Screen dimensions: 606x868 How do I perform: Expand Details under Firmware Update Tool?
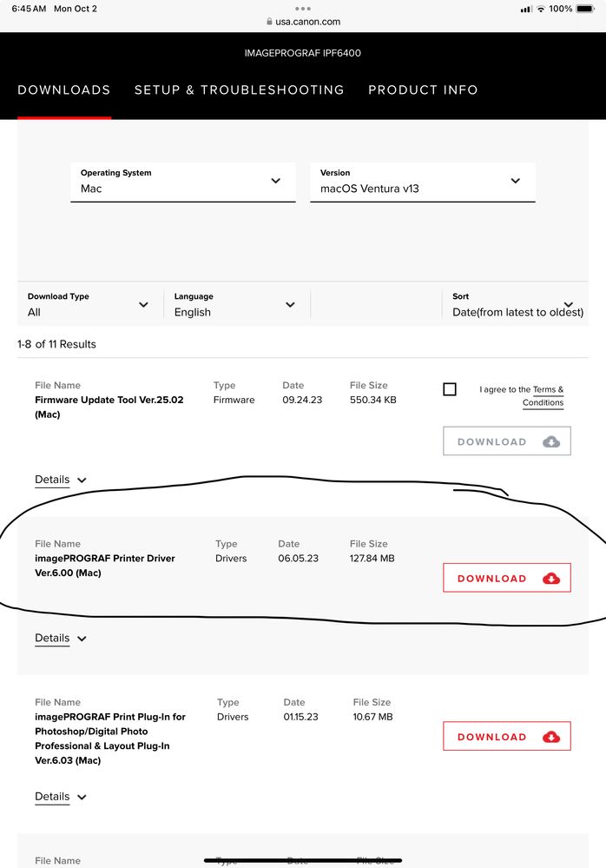point(61,480)
